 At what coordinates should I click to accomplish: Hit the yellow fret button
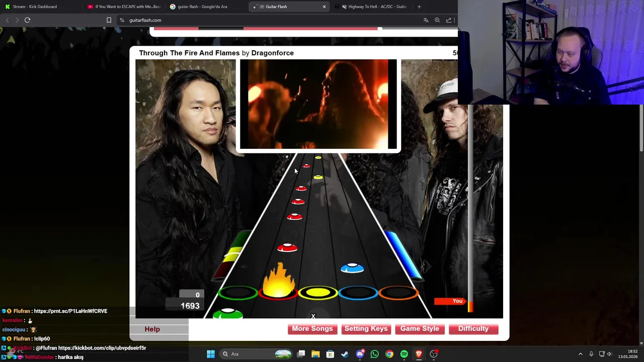coord(317,293)
